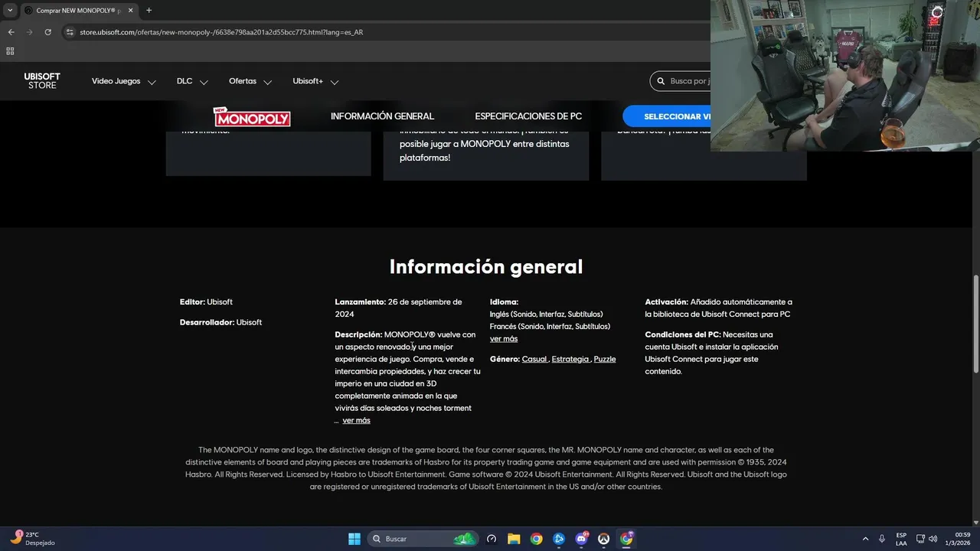Image resolution: width=980 pixels, height=551 pixels.
Task: Click the microphone tray icon
Action: (x=883, y=539)
